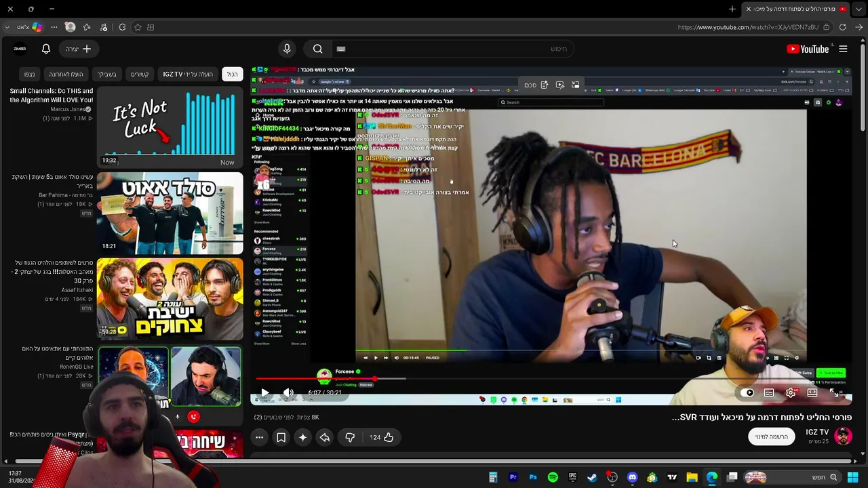The height and width of the screenshot is (488, 868).
Task: Share the video
Action: [x=325, y=438]
